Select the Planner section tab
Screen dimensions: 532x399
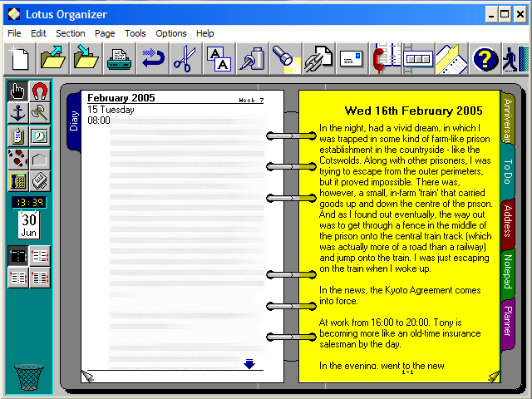pos(508,322)
